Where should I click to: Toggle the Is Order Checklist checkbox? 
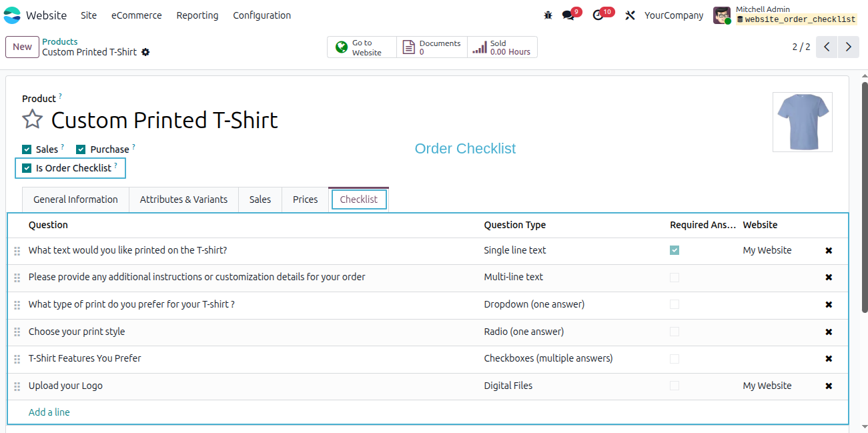27,168
